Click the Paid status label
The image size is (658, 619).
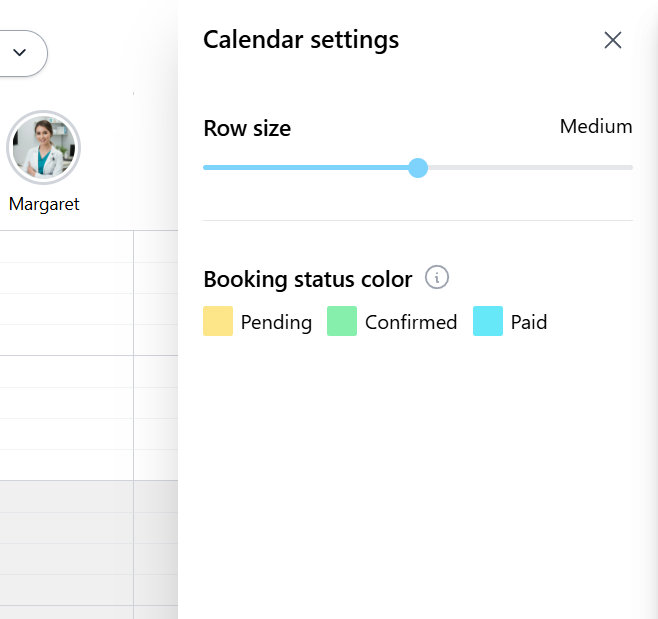pos(528,323)
